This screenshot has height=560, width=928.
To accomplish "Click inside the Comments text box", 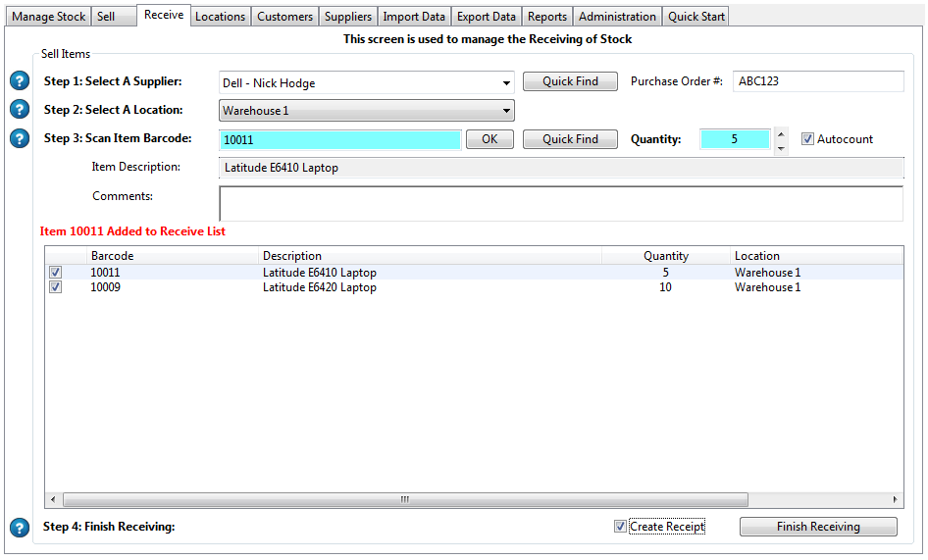I will pyautogui.click(x=560, y=204).
